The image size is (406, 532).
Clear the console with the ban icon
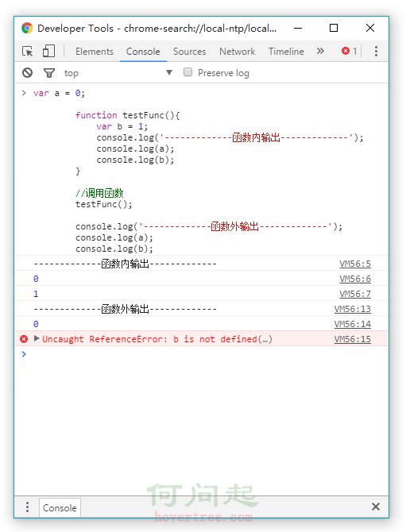pos(28,72)
